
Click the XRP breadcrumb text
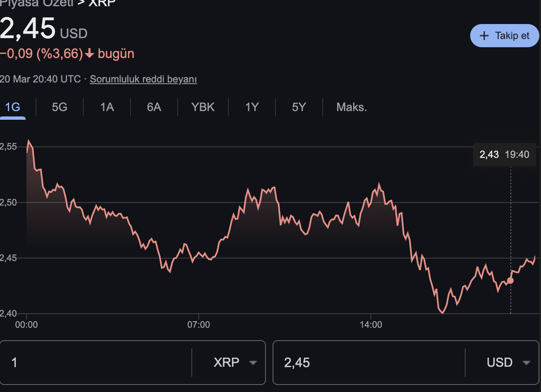102,3
